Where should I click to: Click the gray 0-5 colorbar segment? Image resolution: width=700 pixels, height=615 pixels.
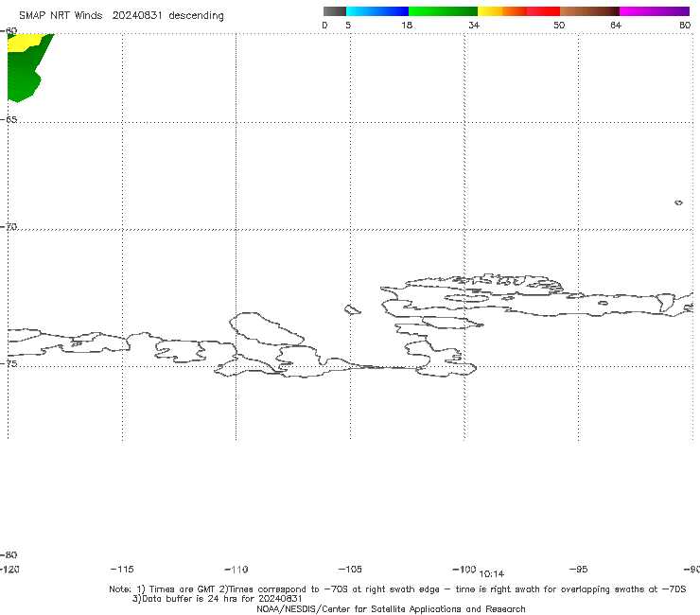(334, 11)
